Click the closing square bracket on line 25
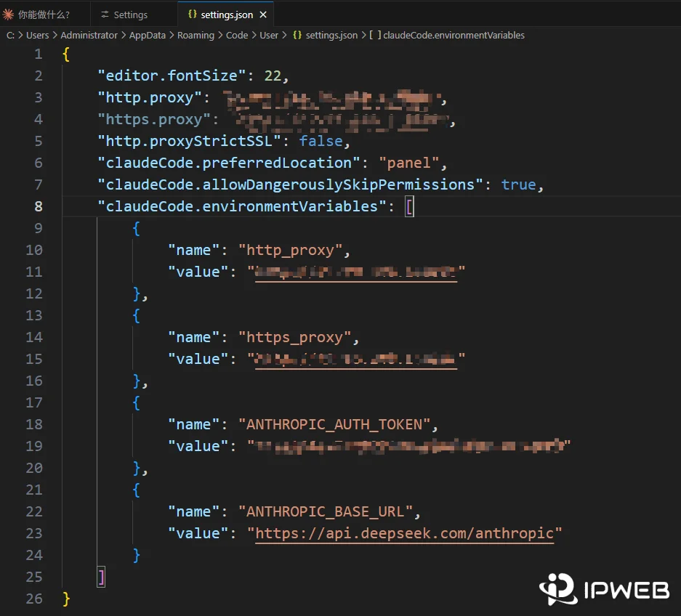The height and width of the screenshot is (616, 681). tap(101, 577)
